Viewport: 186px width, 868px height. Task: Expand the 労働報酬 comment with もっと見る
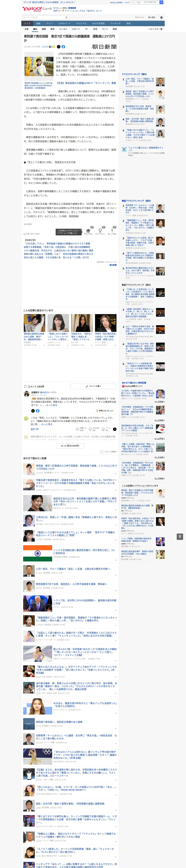(x=47, y=424)
